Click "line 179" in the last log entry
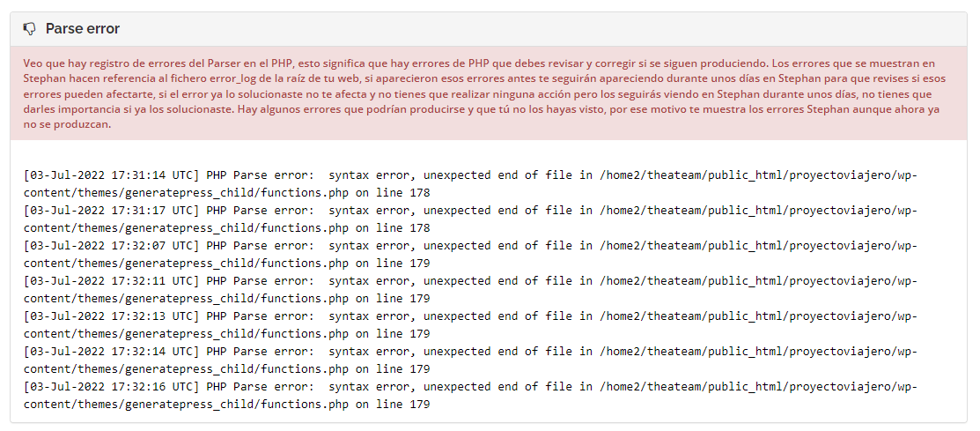This screenshot has width=980, height=431. (x=402, y=405)
